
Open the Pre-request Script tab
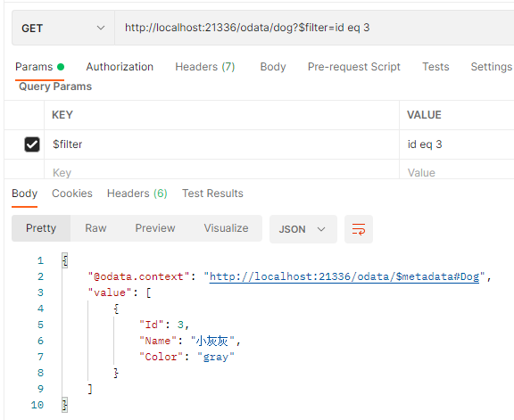353,67
